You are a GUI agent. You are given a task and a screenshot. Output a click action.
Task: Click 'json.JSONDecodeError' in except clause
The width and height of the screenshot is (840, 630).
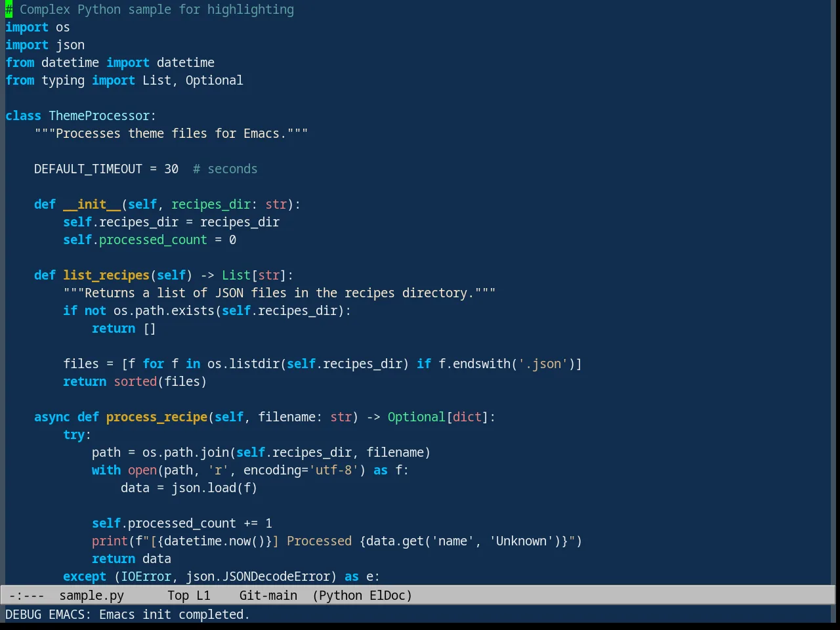tap(258, 576)
